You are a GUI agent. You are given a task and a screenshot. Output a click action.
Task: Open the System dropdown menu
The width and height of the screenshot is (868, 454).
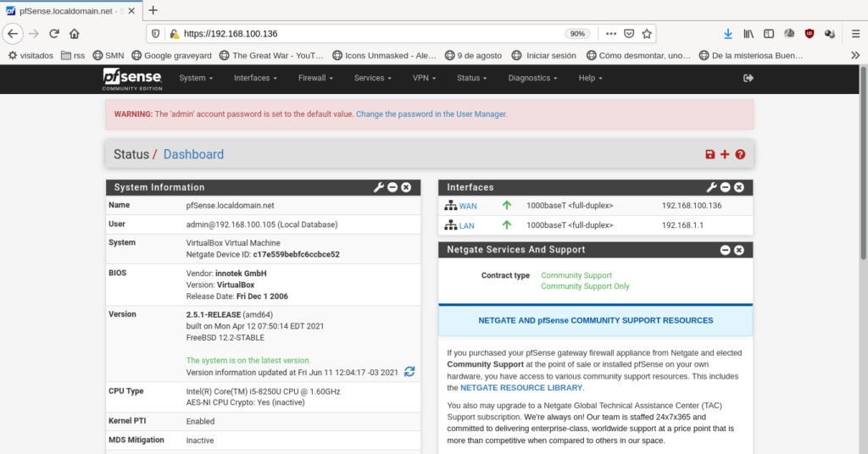(x=196, y=78)
